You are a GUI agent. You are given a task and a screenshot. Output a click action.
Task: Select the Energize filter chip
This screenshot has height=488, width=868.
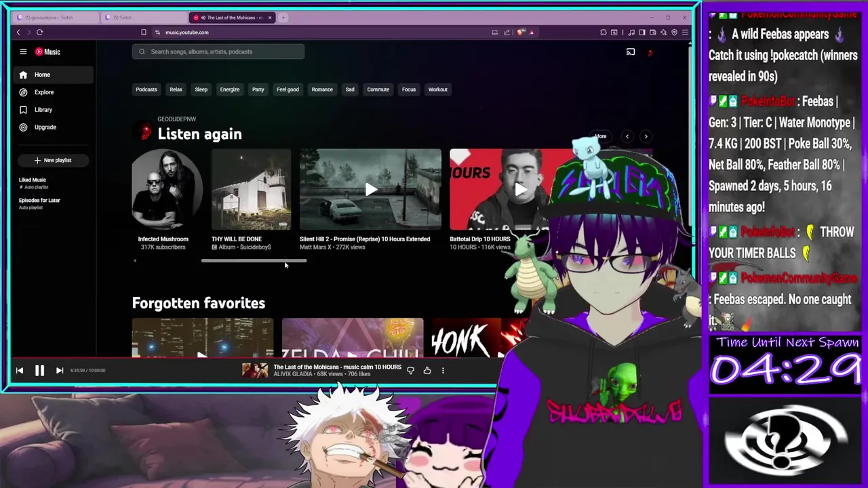click(230, 89)
